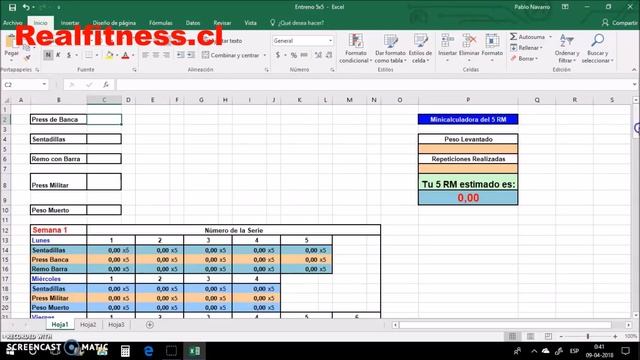Open the Name Box dropdown arrow
The height and width of the screenshot is (360, 640).
click(x=44, y=84)
